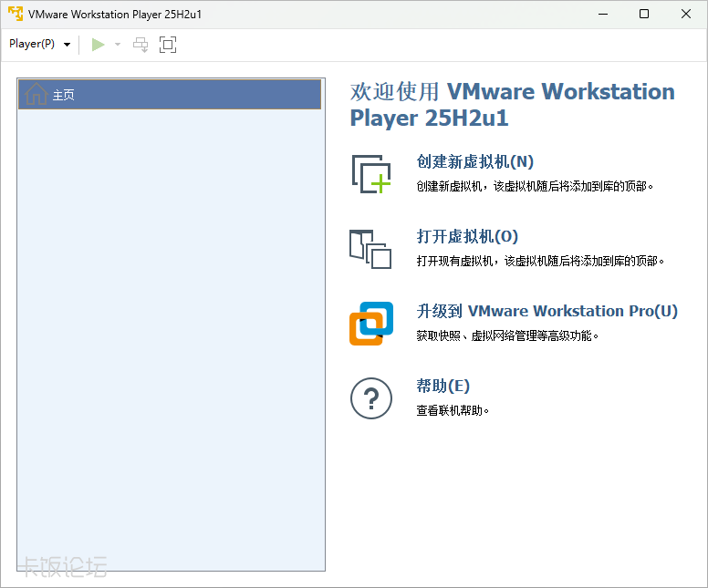Click the open virtual machine icon
The width and height of the screenshot is (708, 588).
(370, 248)
